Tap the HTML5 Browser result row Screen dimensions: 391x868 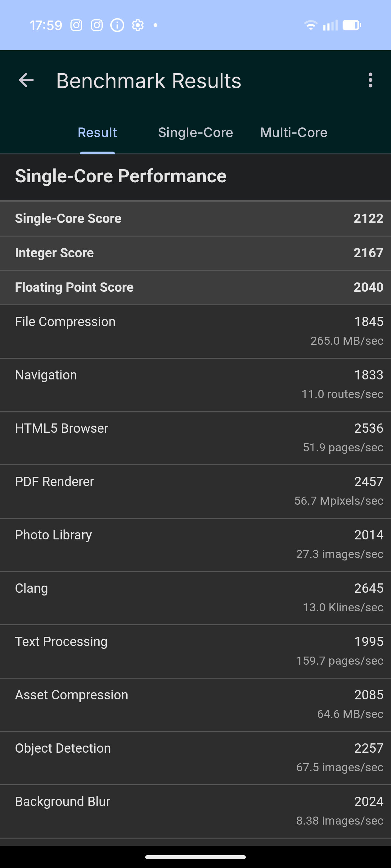(195, 438)
